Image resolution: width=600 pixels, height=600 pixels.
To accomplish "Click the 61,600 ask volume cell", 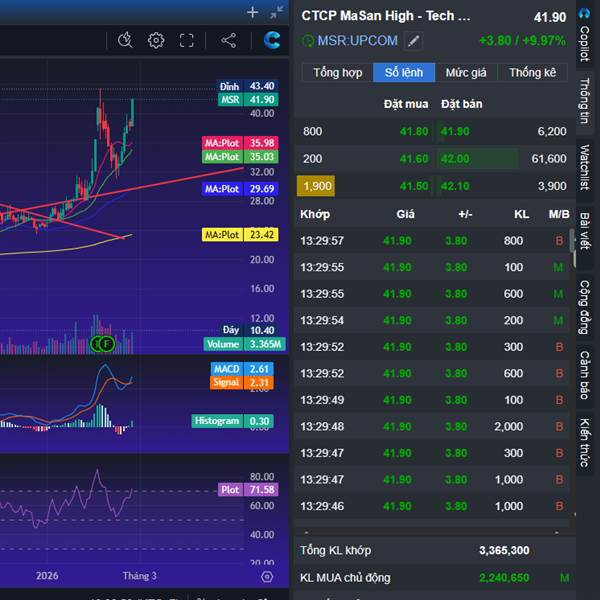I will (549, 159).
